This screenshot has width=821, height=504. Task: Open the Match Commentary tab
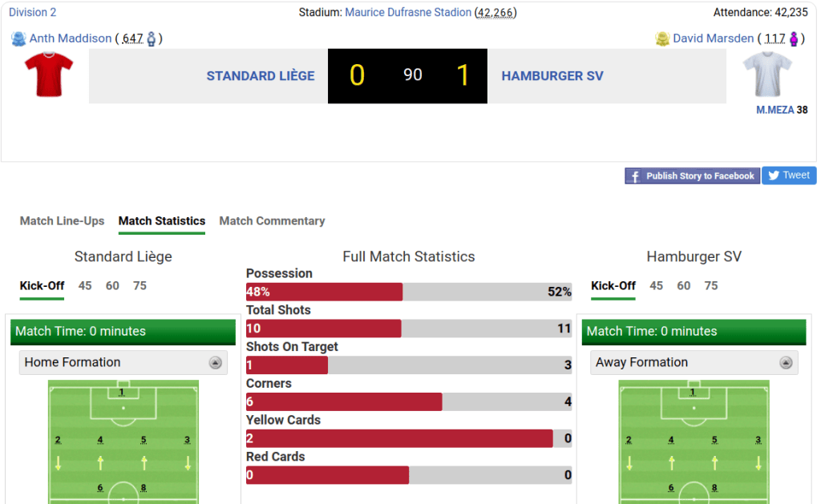point(272,221)
